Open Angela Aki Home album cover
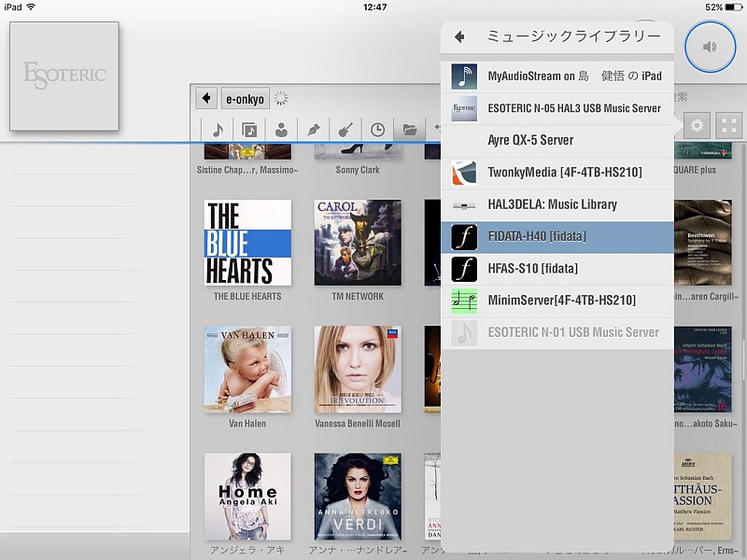Screen dimensions: 747x560 (247, 497)
